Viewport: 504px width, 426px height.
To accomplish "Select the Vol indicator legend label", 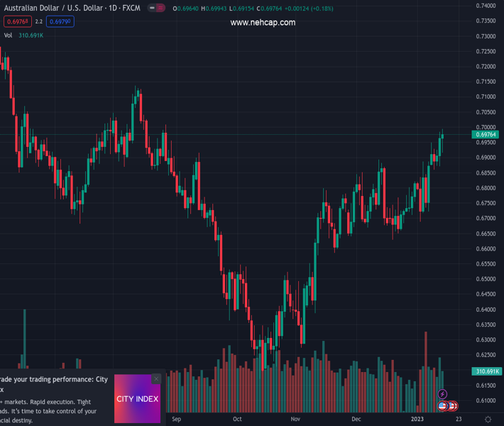I will pos(9,35).
